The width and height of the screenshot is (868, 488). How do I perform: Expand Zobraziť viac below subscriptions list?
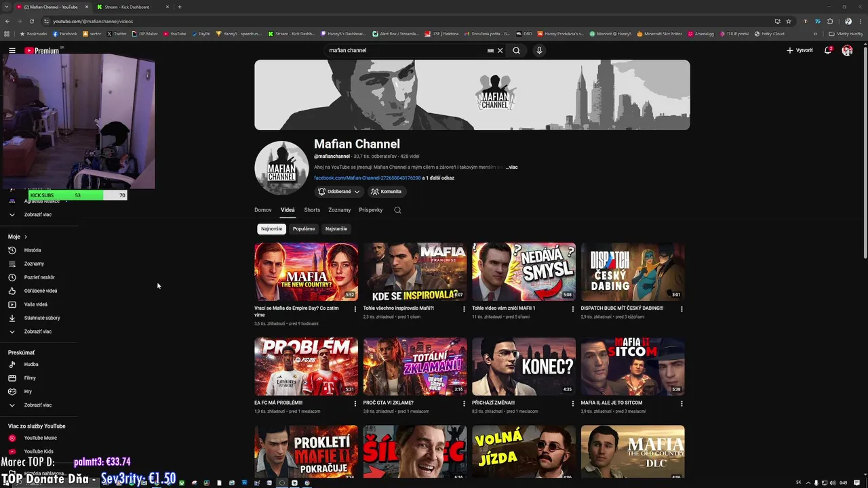click(39, 214)
